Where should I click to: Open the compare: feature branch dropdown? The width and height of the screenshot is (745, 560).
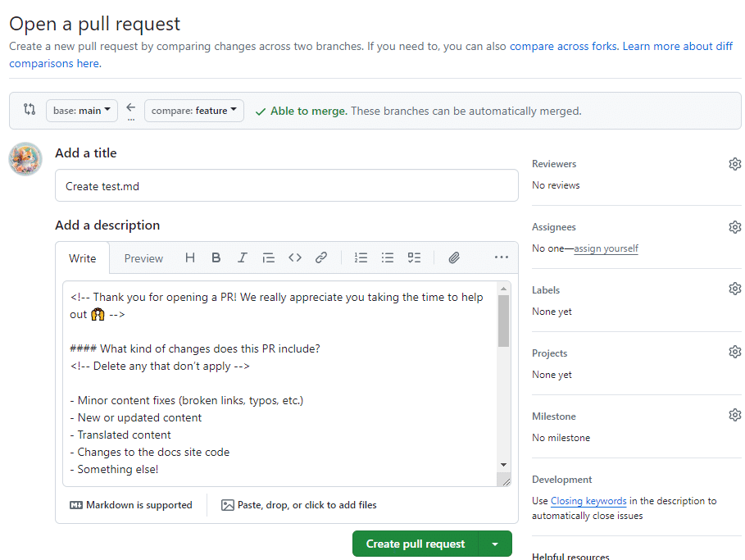point(194,111)
